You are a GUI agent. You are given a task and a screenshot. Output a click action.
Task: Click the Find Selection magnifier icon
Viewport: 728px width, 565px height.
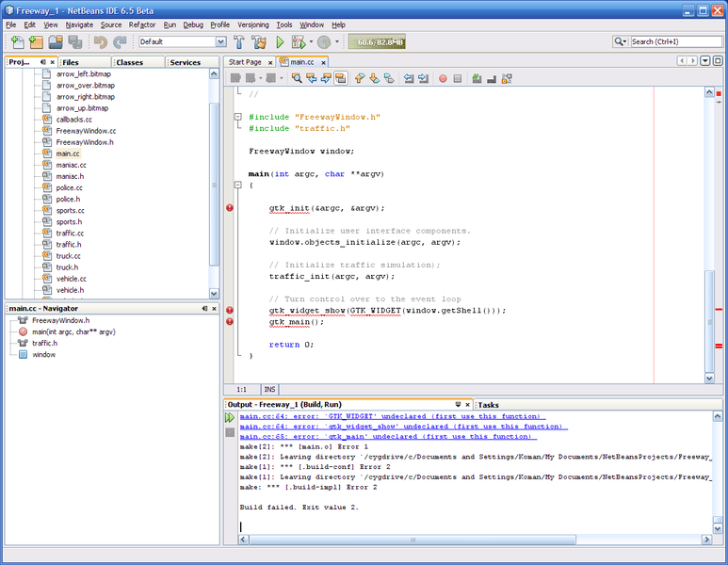(297, 78)
